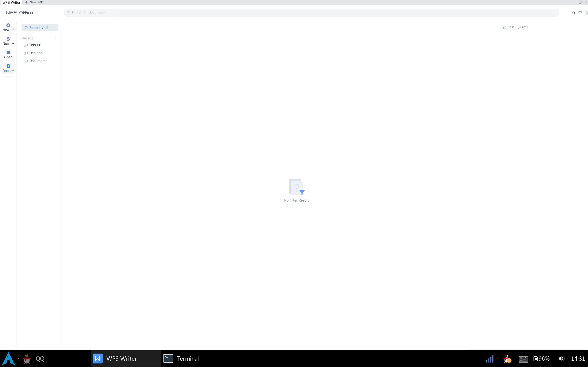The width and height of the screenshot is (588, 367).
Task: Click the No Filter Result text
Action: tap(296, 200)
